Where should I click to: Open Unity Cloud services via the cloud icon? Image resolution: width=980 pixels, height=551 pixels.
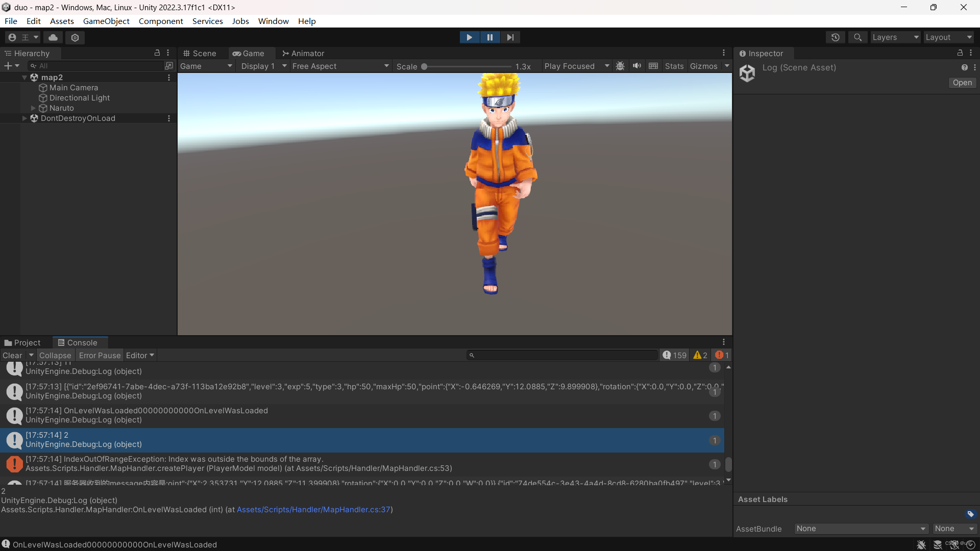53,37
